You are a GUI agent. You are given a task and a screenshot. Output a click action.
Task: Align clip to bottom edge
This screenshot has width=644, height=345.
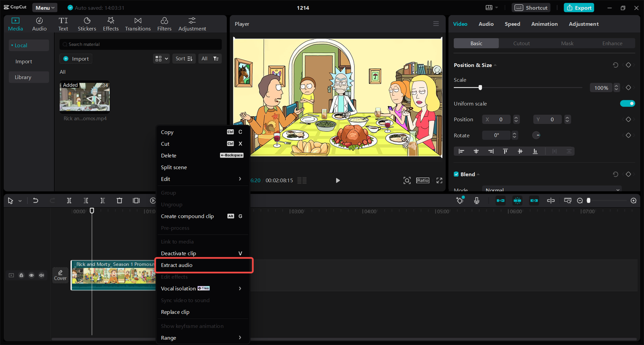(535, 151)
